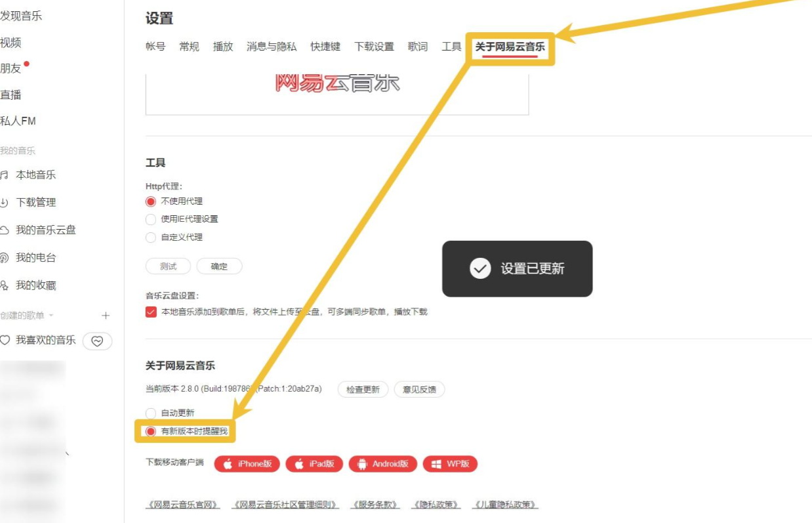Open the 《网易云音乐社区管理细则》 link
Viewport: 812px width, 523px height.
tap(286, 505)
